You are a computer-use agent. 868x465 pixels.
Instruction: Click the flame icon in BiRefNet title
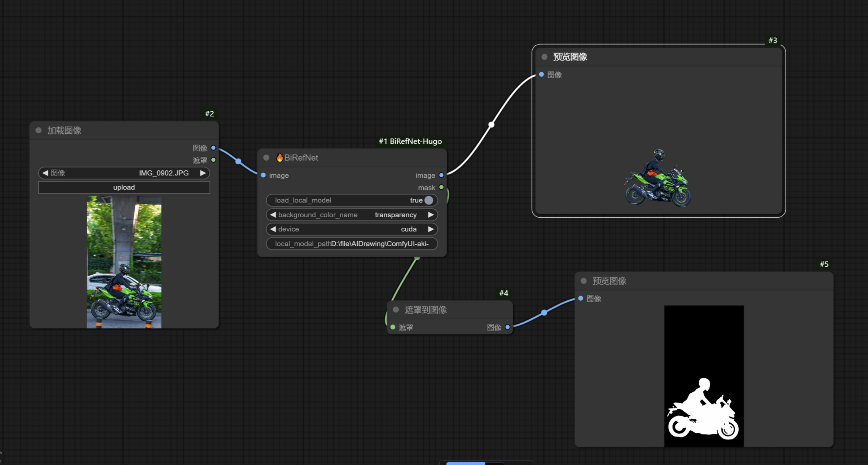(279, 157)
